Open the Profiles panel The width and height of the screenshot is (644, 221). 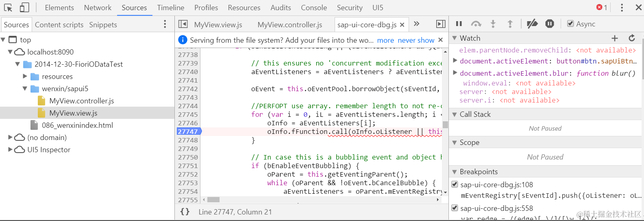tap(206, 8)
